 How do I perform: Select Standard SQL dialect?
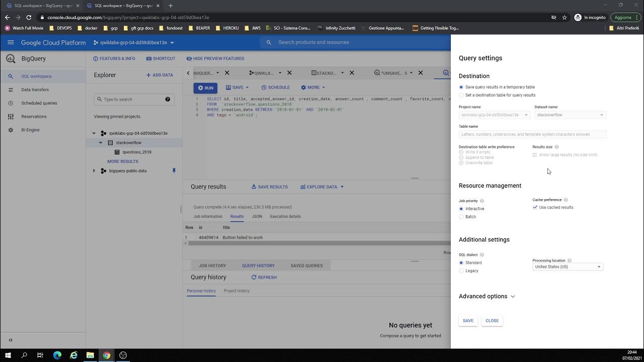click(x=461, y=262)
